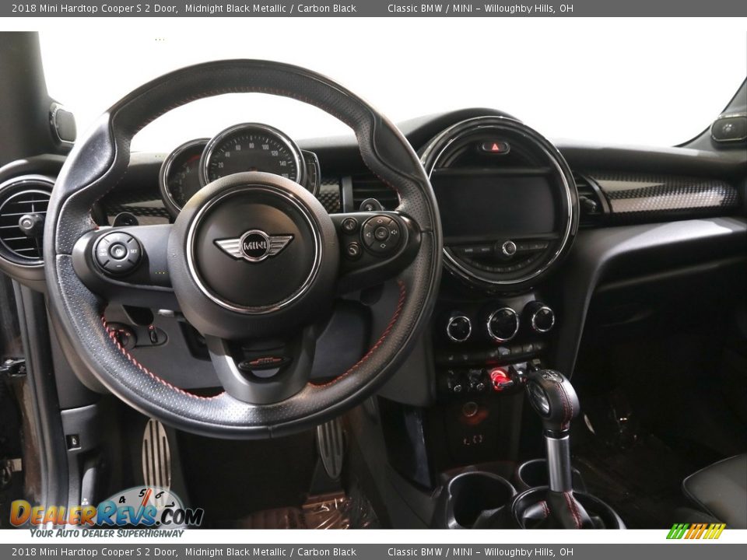Click the volume knob below infotainment screen

click(508, 248)
